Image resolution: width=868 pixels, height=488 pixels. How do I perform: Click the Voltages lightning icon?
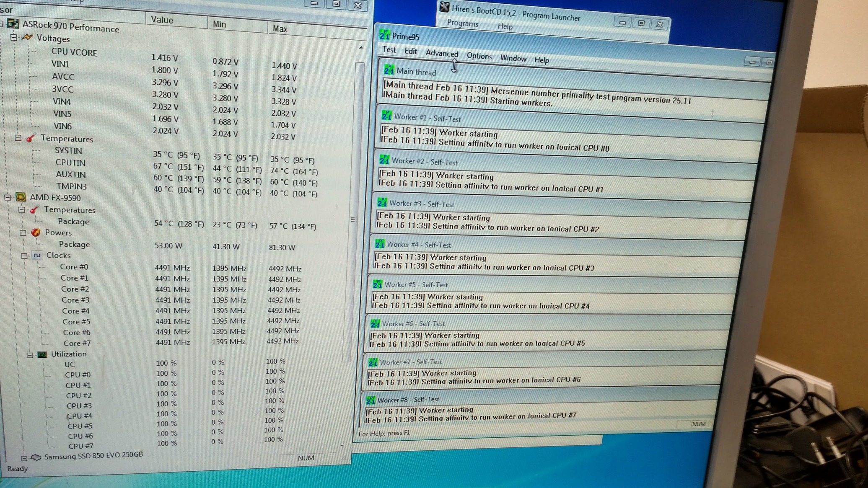27,37
